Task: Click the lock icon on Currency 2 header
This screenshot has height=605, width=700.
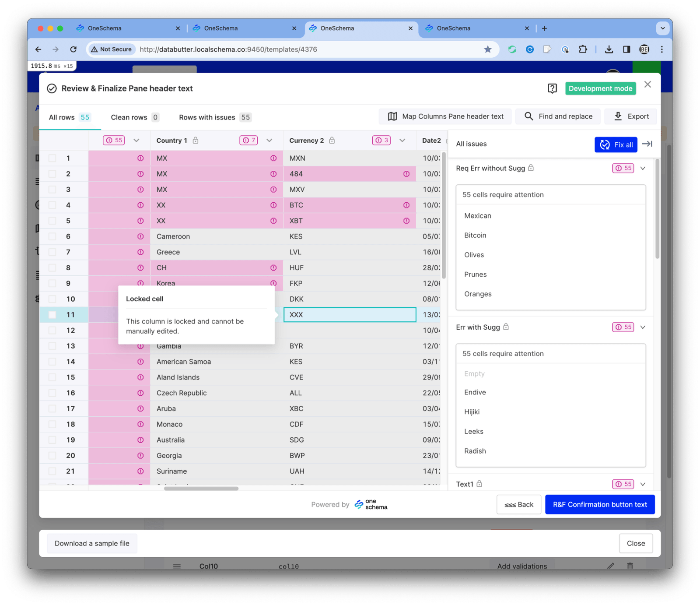Action: [x=332, y=140]
